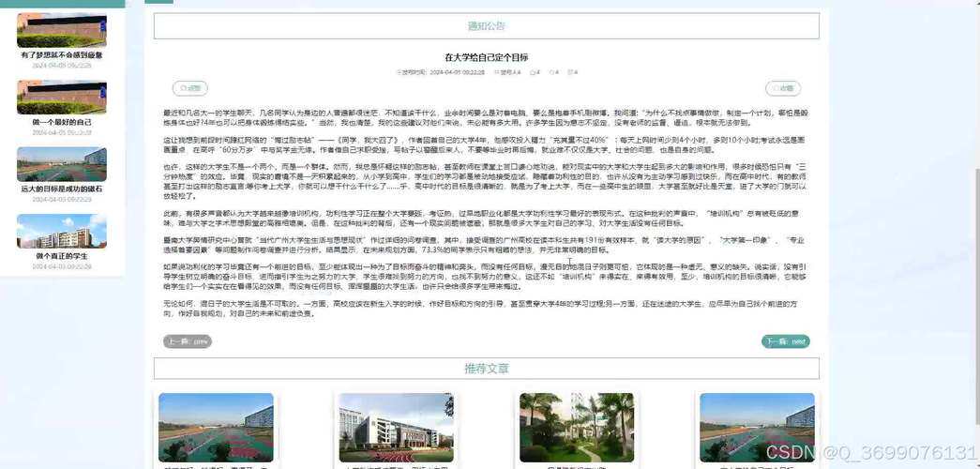
Task: Click thumbnail above 有了梦想就不会感到疲惫
Action: coord(61,30)
